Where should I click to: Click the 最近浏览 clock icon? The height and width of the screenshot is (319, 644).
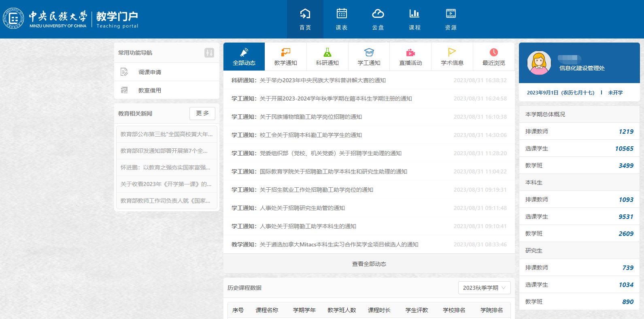[x=494, y=52]
